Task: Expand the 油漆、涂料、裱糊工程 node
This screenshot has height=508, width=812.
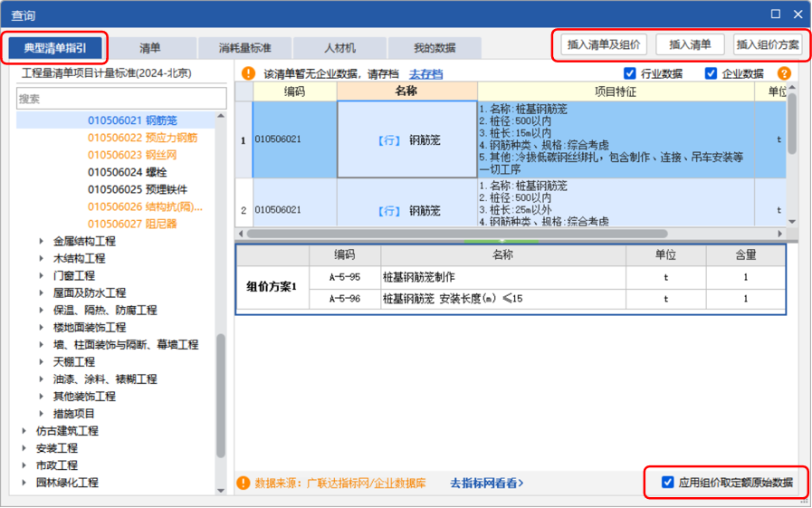Action: 42,379
